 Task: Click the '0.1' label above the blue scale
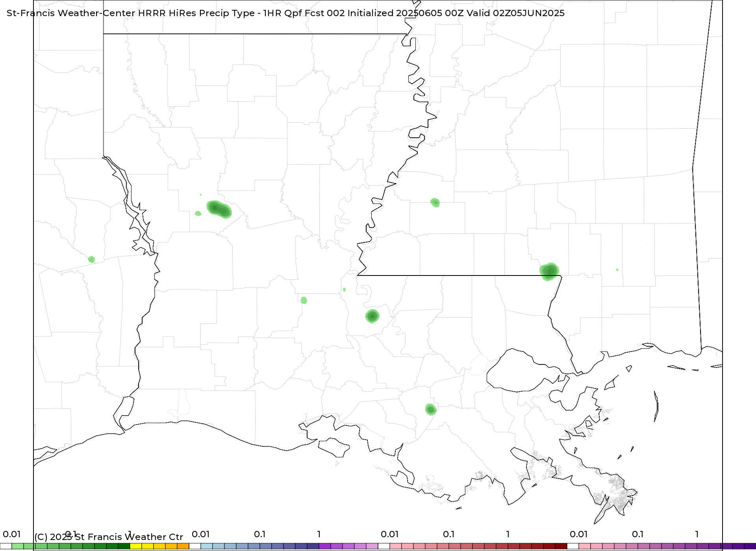point(260,534)
